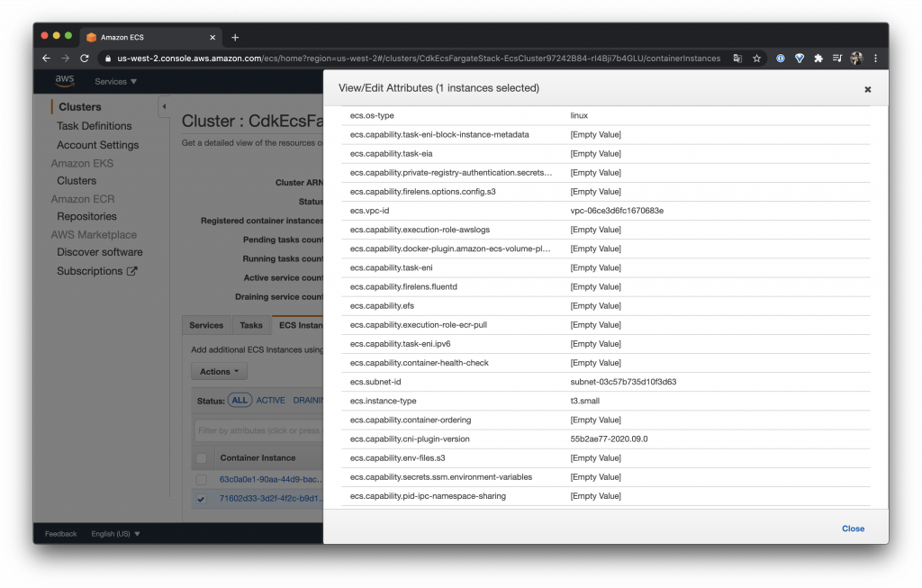Click the ecs.capability.execution-role-awslogs attribute name
This screenshot has height=588, width=922.
pos(420,230)
